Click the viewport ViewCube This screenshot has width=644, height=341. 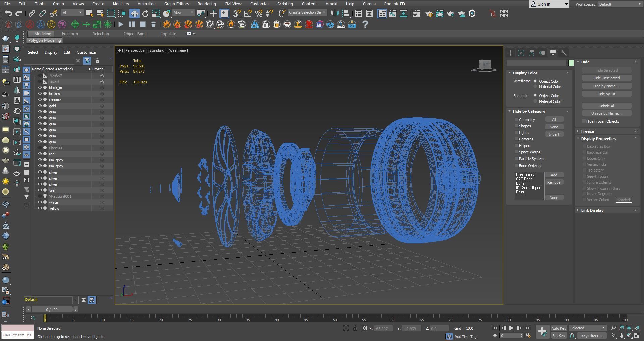[x=484, y=65]
